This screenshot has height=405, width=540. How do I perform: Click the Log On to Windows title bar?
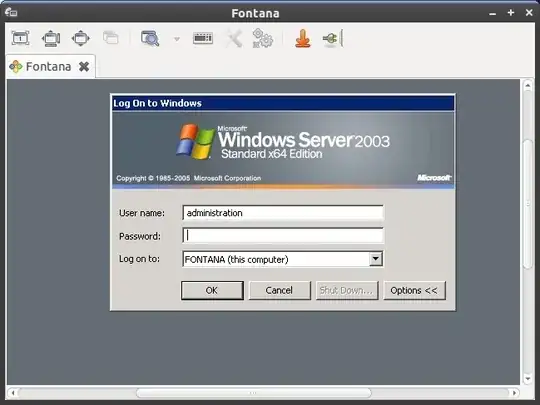(283, 103)
